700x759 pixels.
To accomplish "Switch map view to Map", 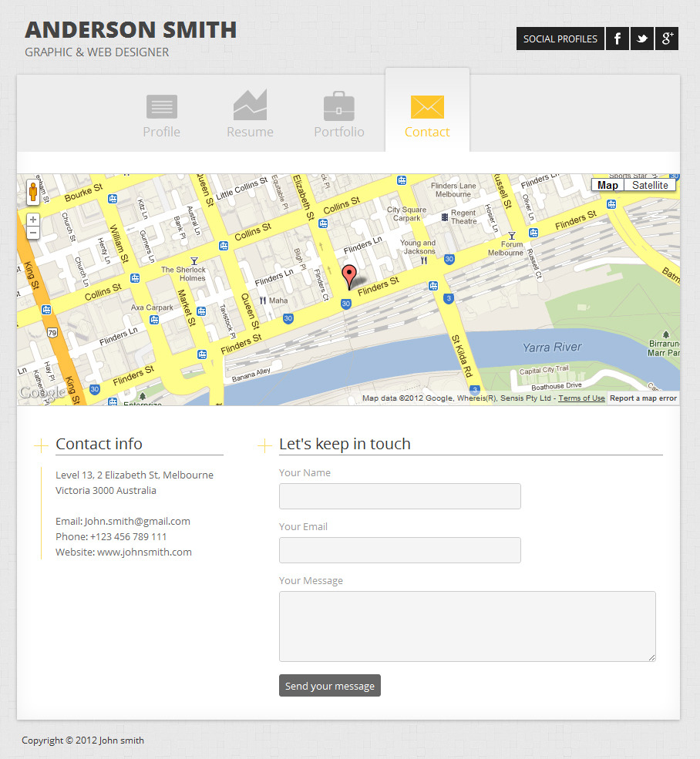I will pos(607,186).
